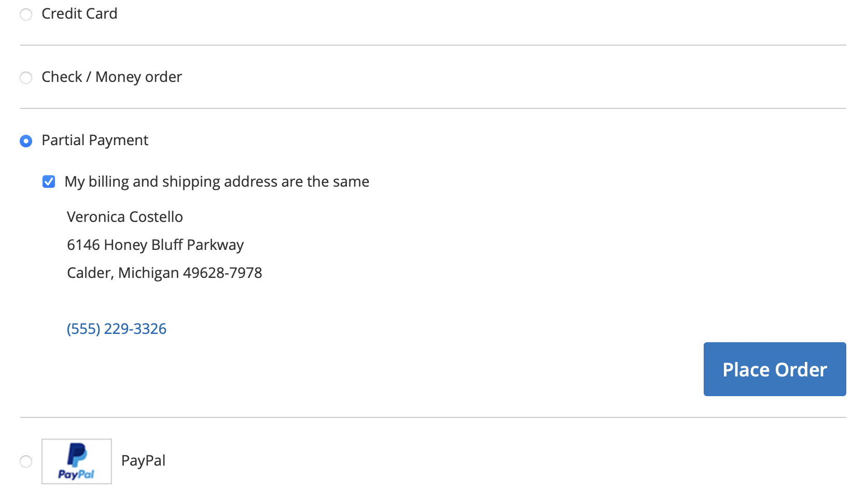Uncheck billing and shipping address same checkbox

tap(49, 181)
